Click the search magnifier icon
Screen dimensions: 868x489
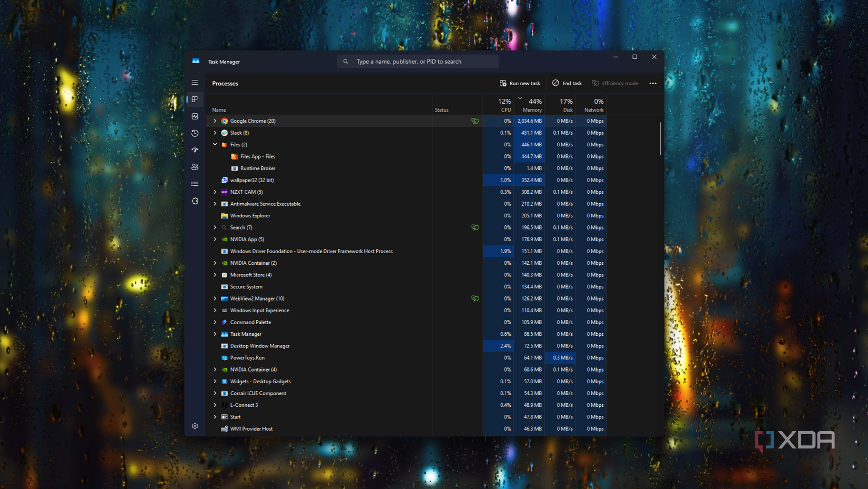(x=346, y=62)
